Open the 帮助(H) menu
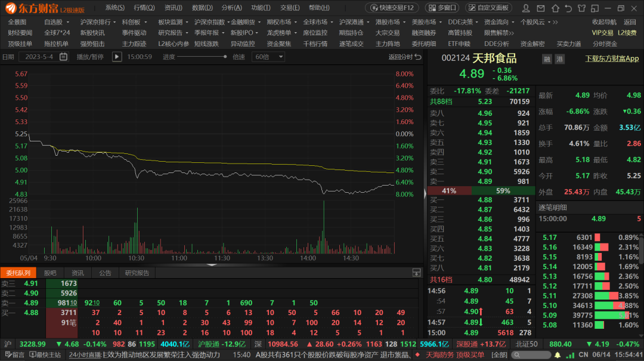Image resolution: width=644 pixels, height=361 pixels. 319,8
